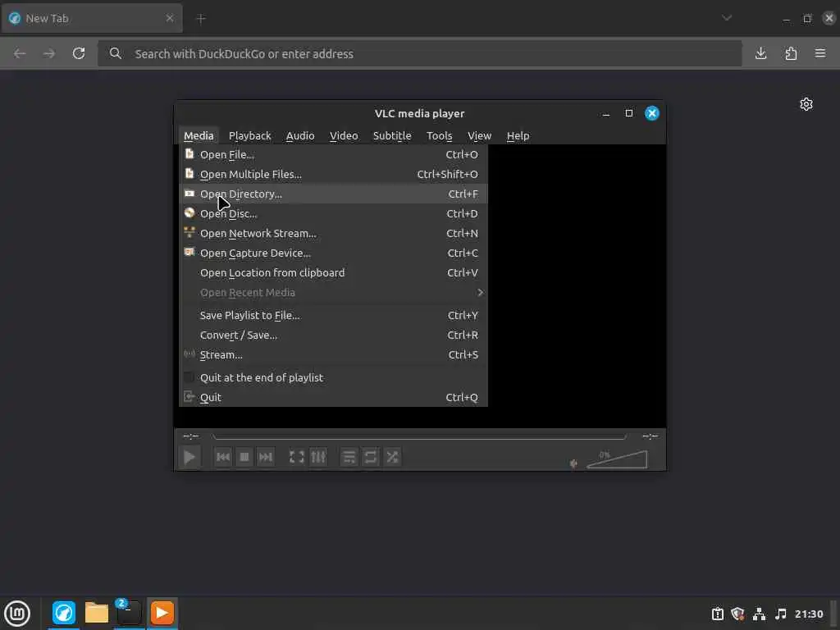Close the Media menu via its title
Viewport: 840px width, 630px height.
point(199,135)
